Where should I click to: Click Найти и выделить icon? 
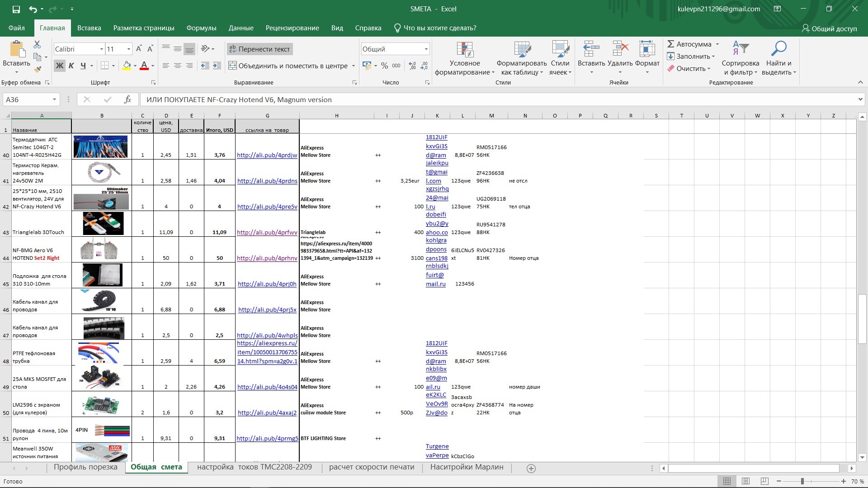[x=778, y=58]
